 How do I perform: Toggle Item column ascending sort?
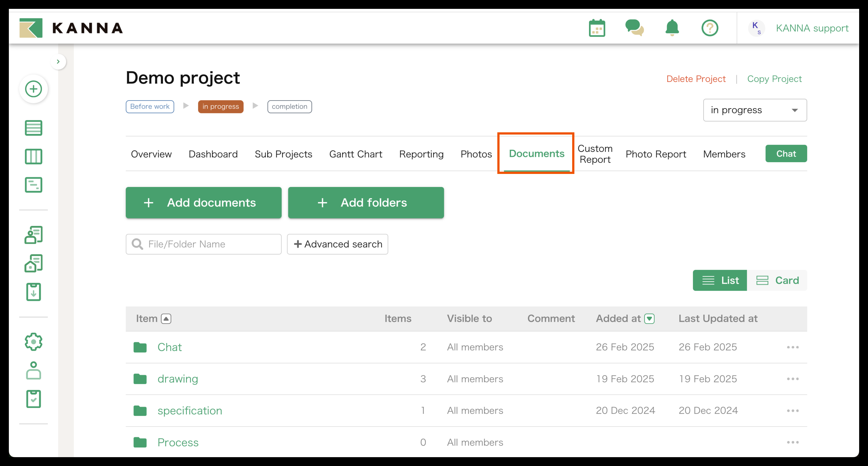point(166,319)
